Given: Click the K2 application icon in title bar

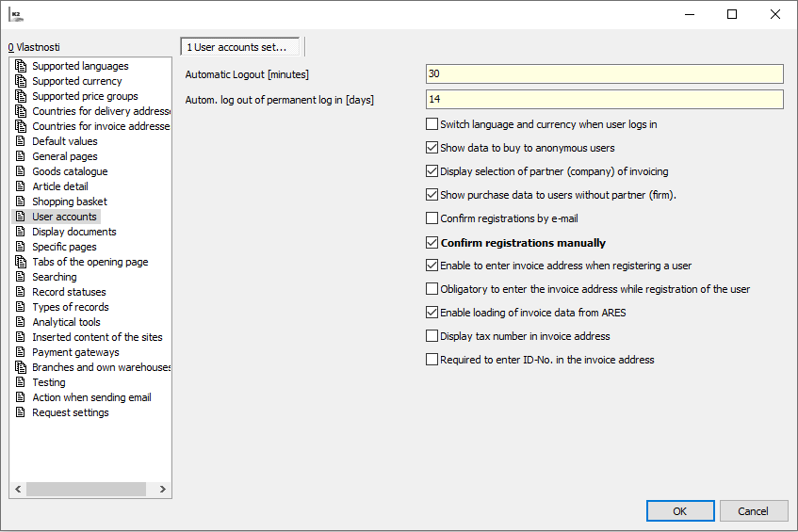Looking at the screenshot, I should (x=16, y=15).
